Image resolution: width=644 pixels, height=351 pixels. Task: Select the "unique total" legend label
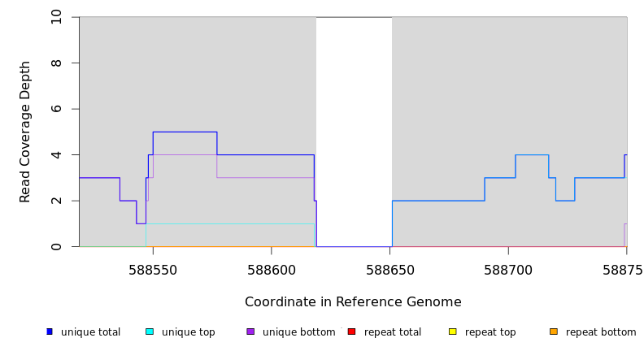[90, 332]
